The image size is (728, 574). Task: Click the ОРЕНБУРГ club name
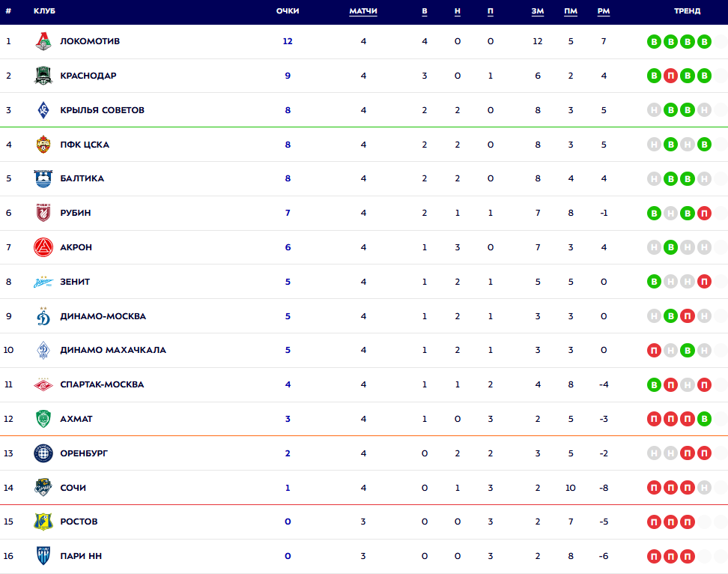tap(84, 453)
